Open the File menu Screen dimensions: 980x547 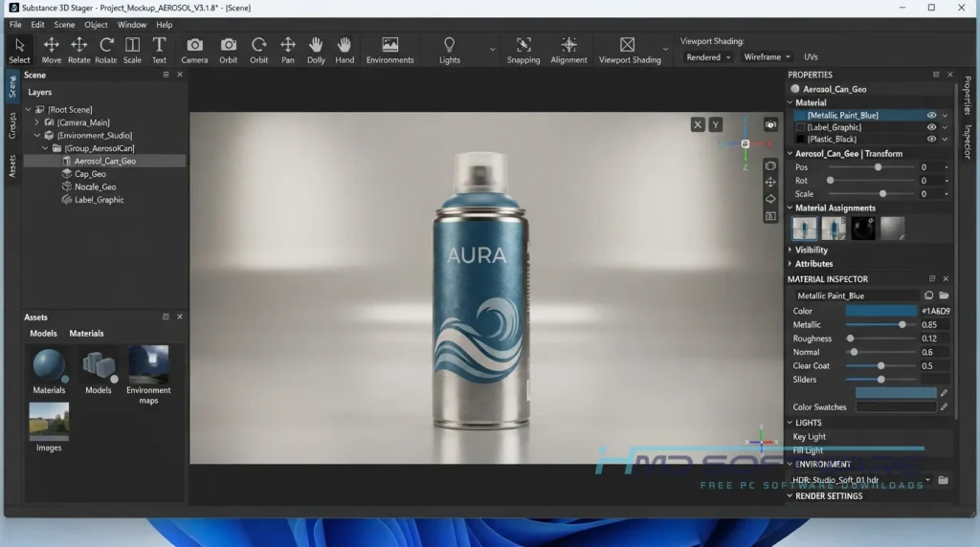tap(15, 24)
